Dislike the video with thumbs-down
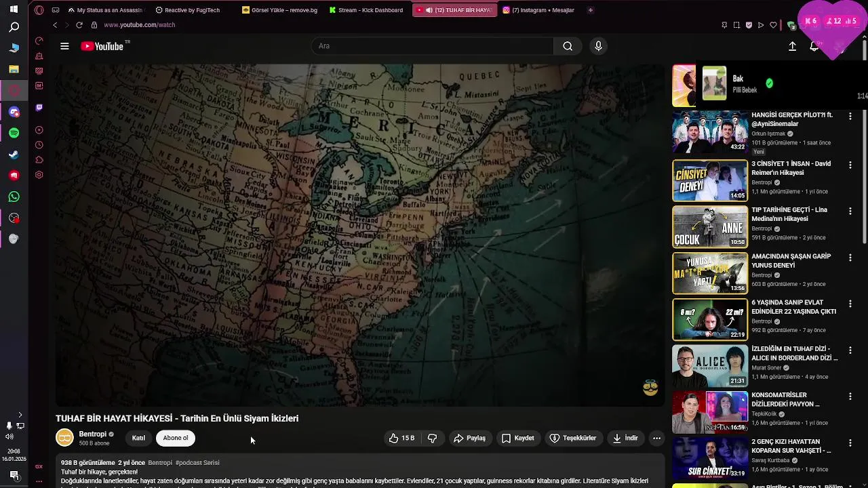Image resolution: width=868 pixels, height=488 pixels. coord(432,439)
